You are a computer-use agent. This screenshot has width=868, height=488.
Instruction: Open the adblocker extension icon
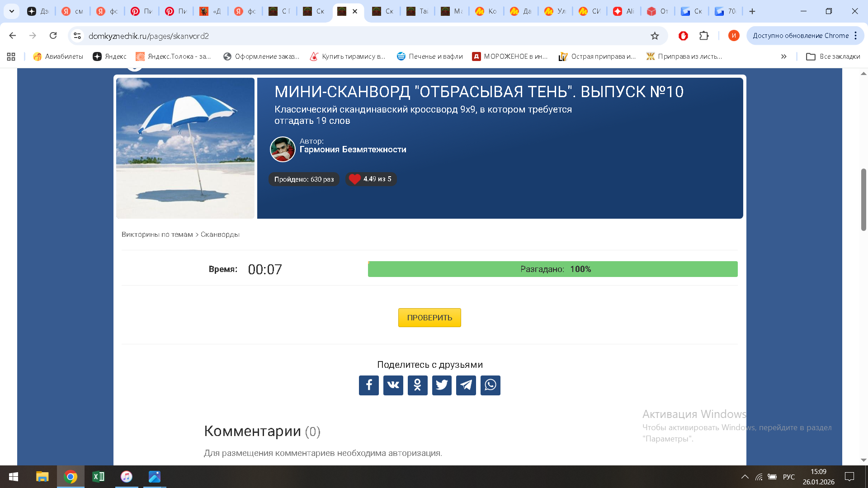point(683,35)
